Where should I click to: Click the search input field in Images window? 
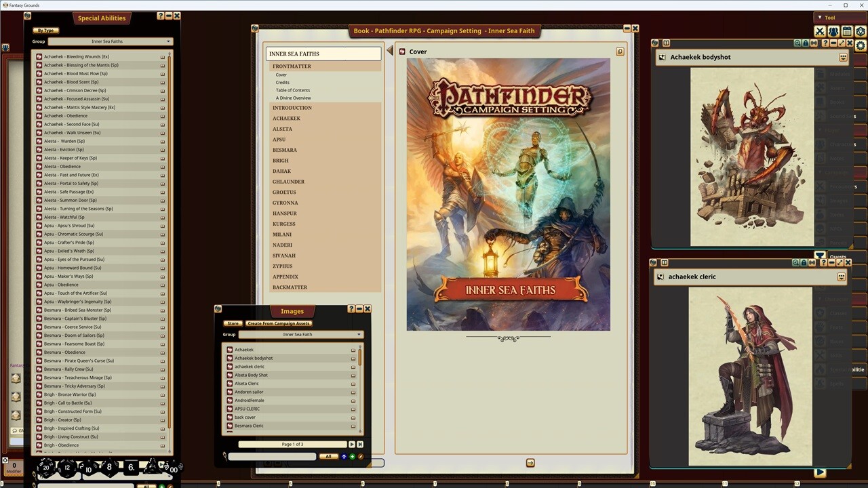[271, 456]
